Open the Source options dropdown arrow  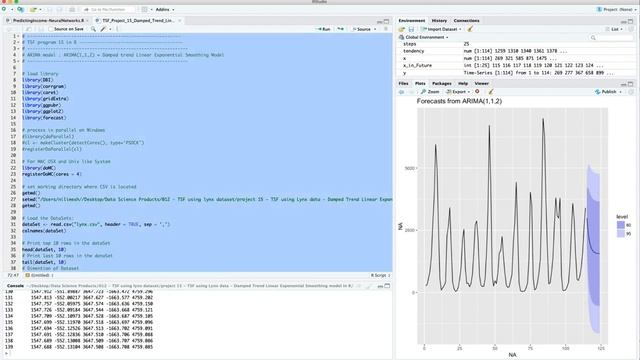pyautogui.click(x=375, y=29)
